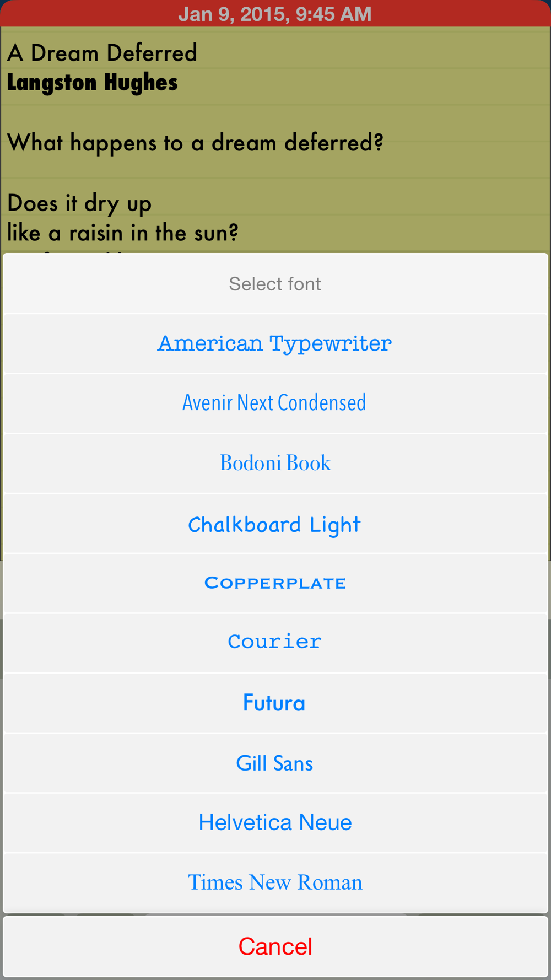This screenshot has height=980, width=551.
Task: Choose the Copperplate font
Action: tap(275, 583)
